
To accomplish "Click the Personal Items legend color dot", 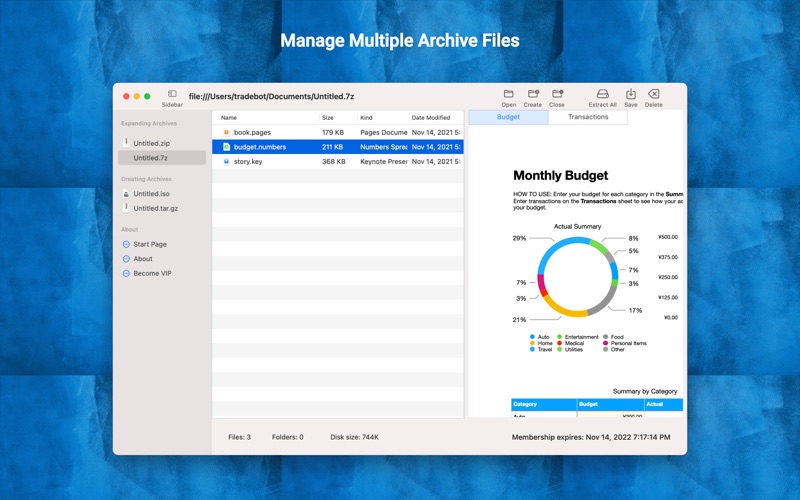I will pyautogui.click(x=606, y=343).
